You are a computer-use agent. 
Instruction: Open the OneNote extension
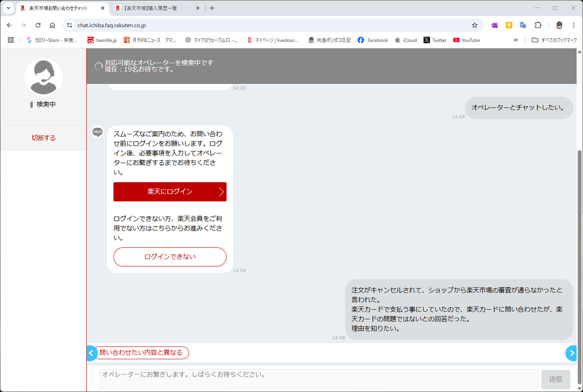click(495, 25)
